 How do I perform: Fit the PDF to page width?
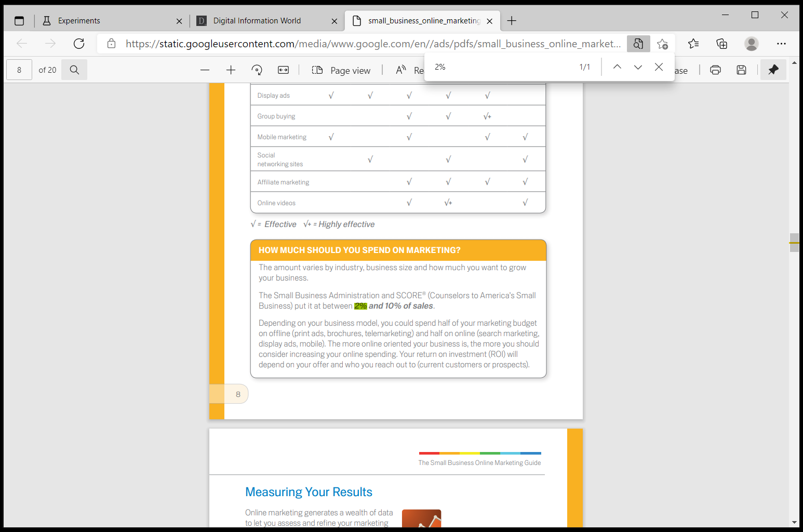tap(283, 70)
